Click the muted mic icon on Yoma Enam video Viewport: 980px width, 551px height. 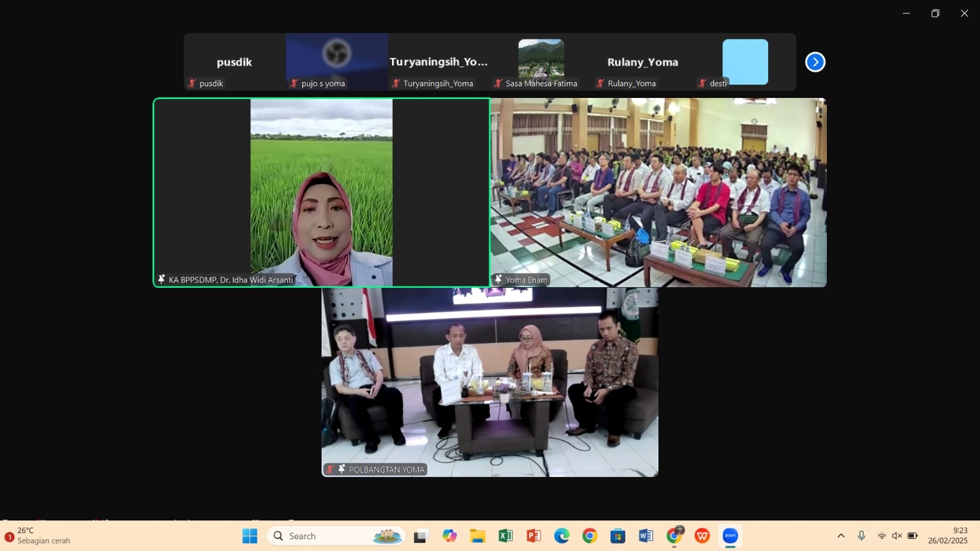[x=499, y=280]
